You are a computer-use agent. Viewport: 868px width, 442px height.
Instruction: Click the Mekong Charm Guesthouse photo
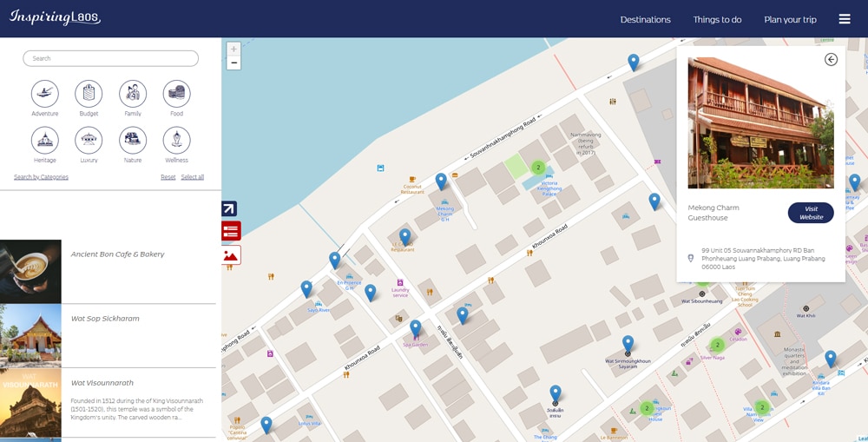coord(760,122)
